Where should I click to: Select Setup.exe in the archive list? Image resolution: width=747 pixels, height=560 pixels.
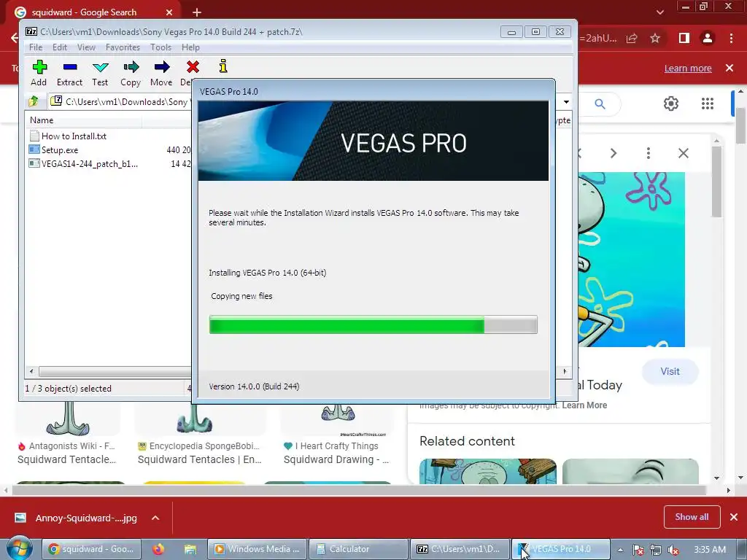click(53, 150)
